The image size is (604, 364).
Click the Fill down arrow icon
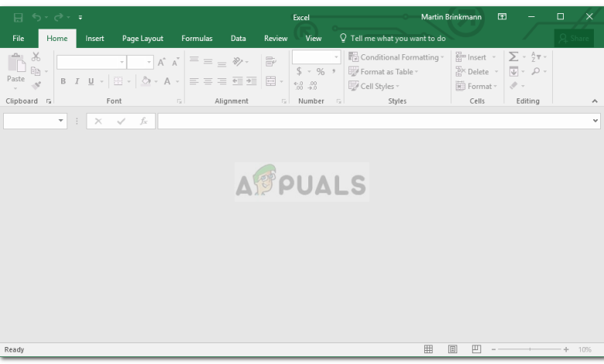pos(513,71)
